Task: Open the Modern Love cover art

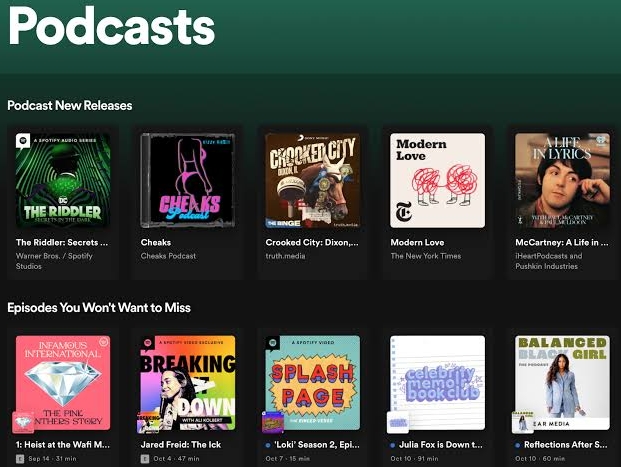Action: click(437, 180)
